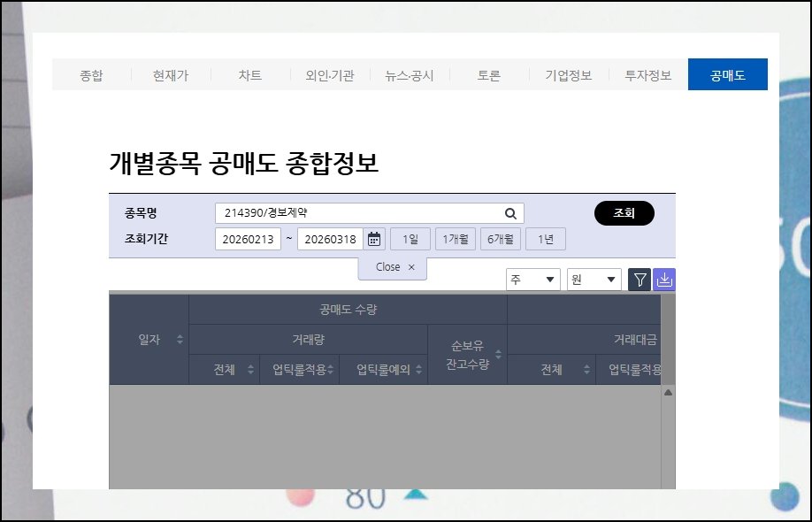Set period with 1개월 button
This screenshot has width=812, height=522.
456,239
